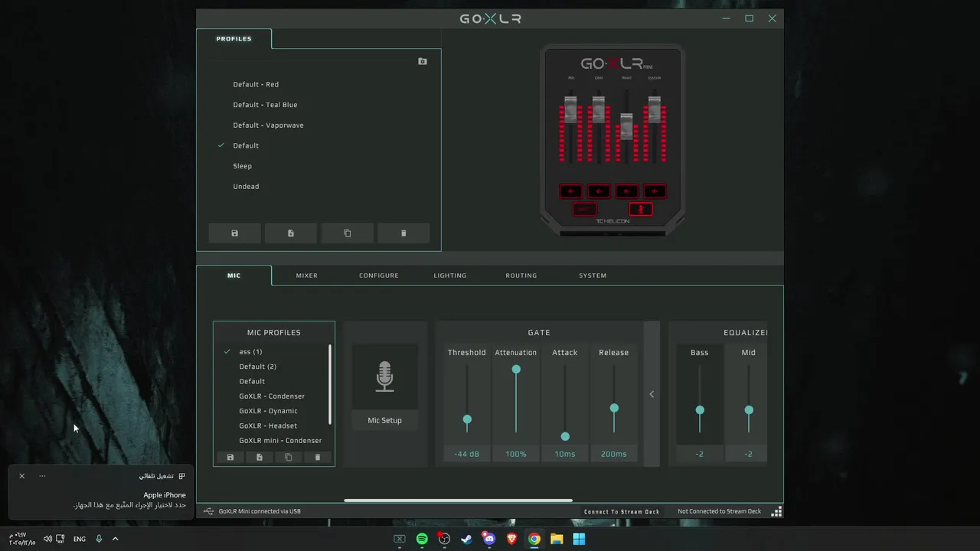This screenshot has width=980, height=551.
Task: Click the 'GoXLR Mini connected via USB' status
Action: [260, 511]
